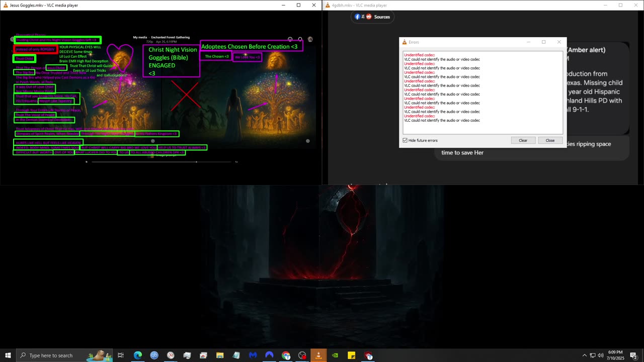This screenshot has height=362, width=644.
Task: Close the Errors dialog with the title bar X
Action: (559, 42)
